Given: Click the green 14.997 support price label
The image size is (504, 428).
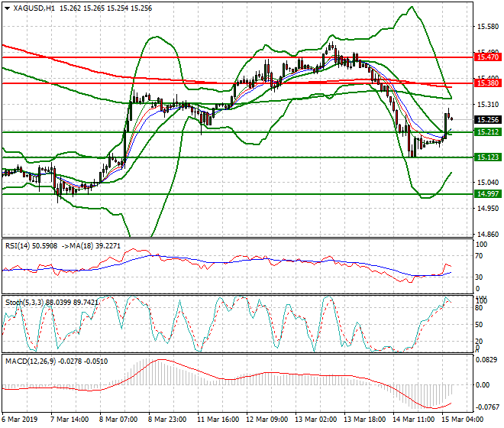Looking at the screenshot, I should 488,193.
